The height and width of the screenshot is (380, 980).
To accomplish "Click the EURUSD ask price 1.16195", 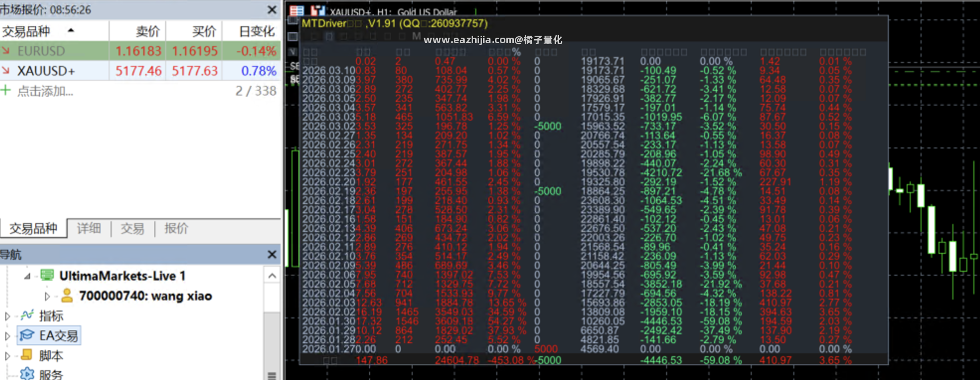I will tap(195, 51).
